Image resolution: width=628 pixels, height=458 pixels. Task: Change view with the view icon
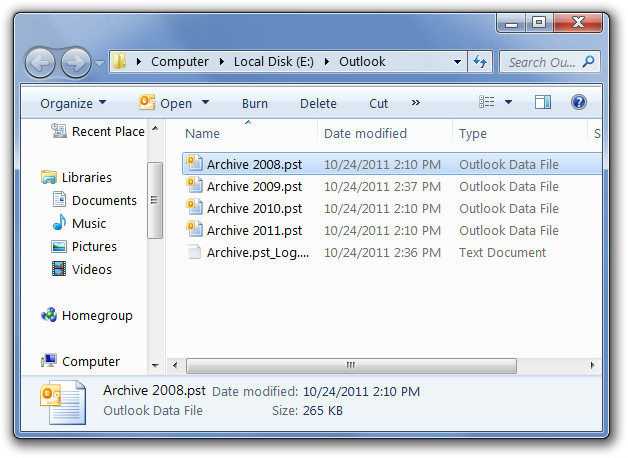pyautogui.click(x=487, y=102)
